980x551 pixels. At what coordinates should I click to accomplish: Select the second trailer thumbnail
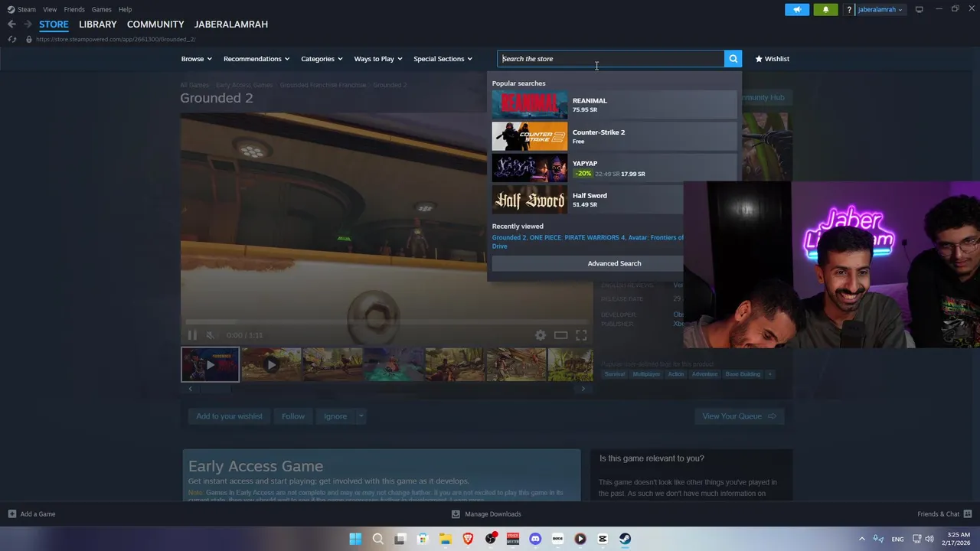[x=271, y=364]
